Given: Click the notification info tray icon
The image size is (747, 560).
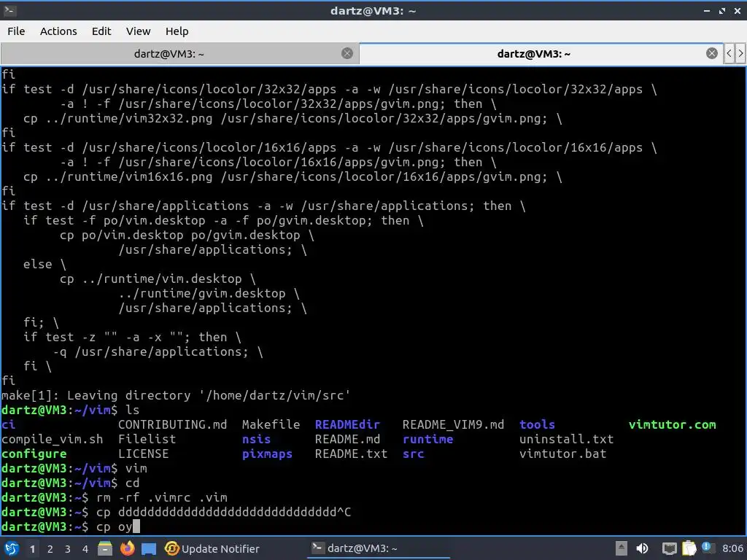Looking at the screenshot, I should (x=706, y=547).
